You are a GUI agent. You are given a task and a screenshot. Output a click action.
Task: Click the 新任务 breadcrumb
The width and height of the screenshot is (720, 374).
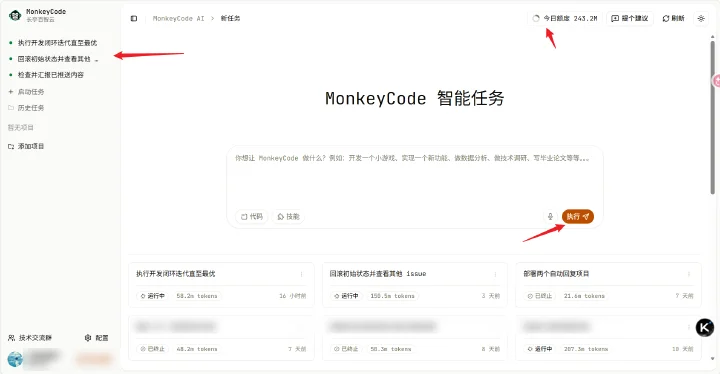[x=231, y=18]
